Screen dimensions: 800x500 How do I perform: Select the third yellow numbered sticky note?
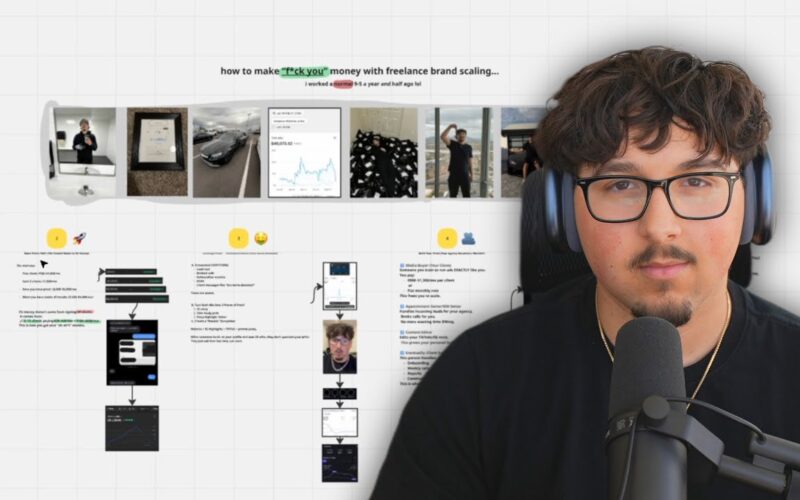(446, 238)
